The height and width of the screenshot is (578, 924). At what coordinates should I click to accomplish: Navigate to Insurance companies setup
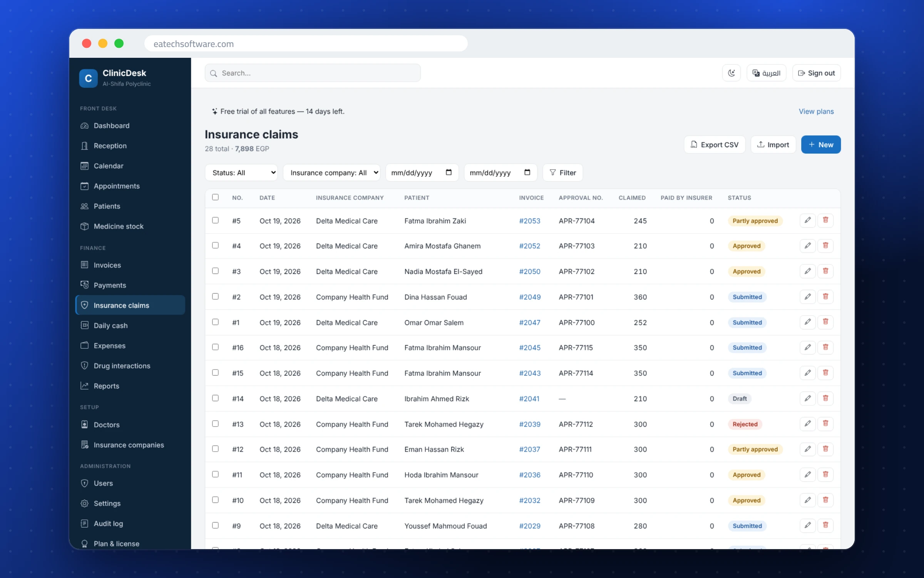click(x=130, y=445)
